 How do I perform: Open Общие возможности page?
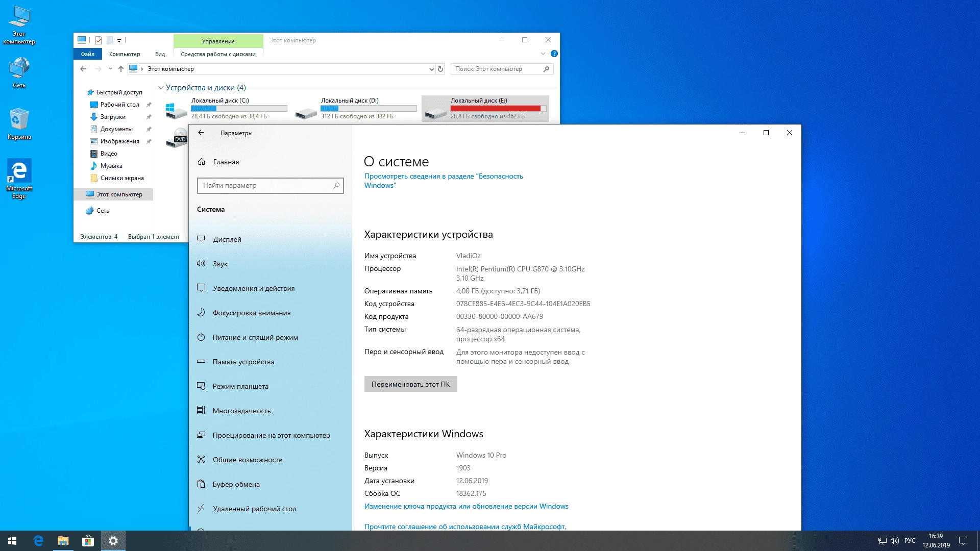click(x=271, y=460)
